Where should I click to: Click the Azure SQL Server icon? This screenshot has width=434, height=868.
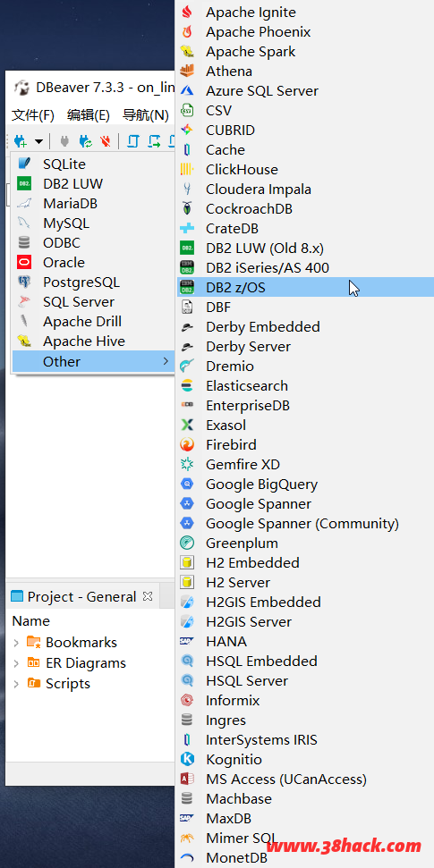pos(187,91)
